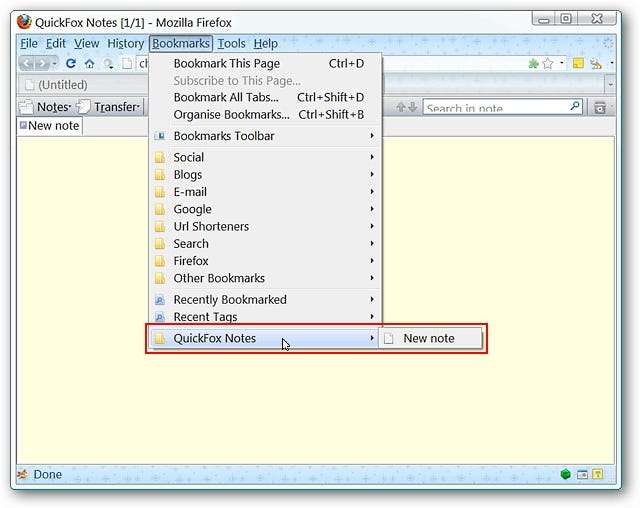Click the magnifier zoom toolbar icon
The image size is (640, 508).
click(108, 64)
